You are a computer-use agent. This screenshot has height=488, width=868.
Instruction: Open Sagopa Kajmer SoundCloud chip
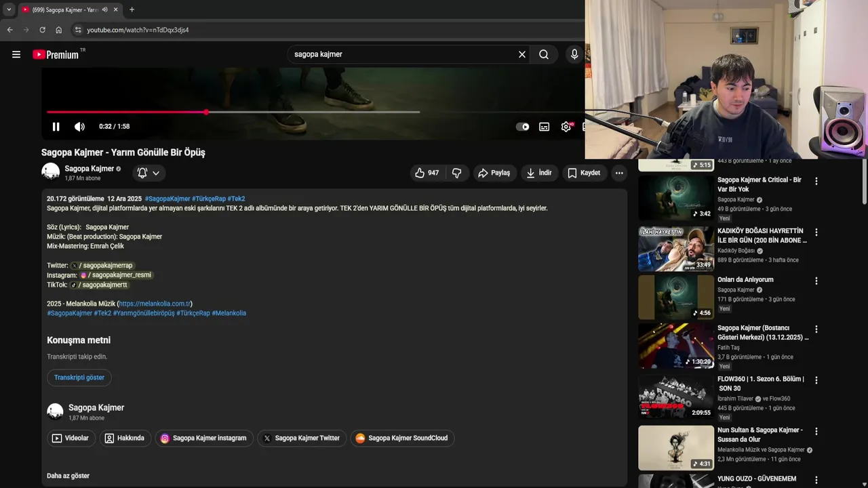402,439
